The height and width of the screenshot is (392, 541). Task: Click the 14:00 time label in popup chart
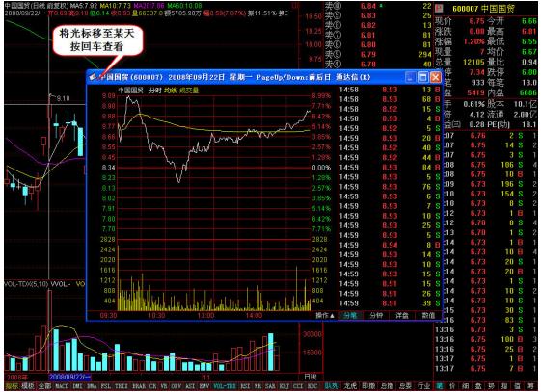click(254, 315)
